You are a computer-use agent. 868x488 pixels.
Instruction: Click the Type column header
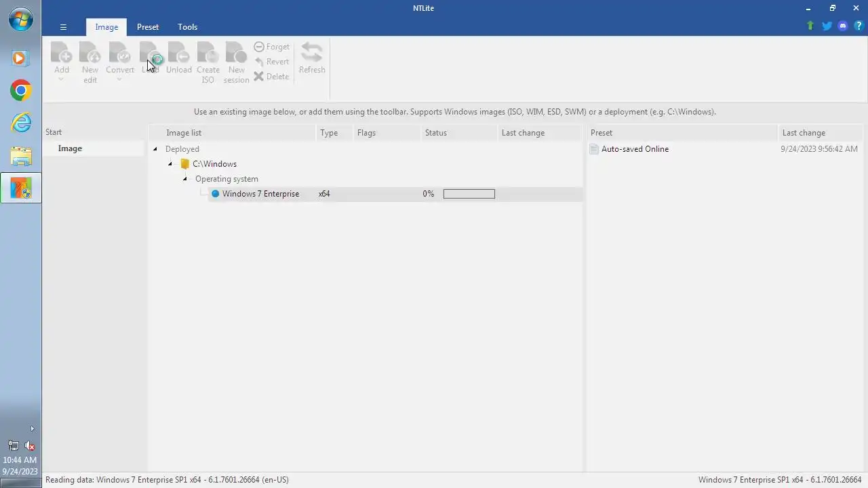pos(335,133)
